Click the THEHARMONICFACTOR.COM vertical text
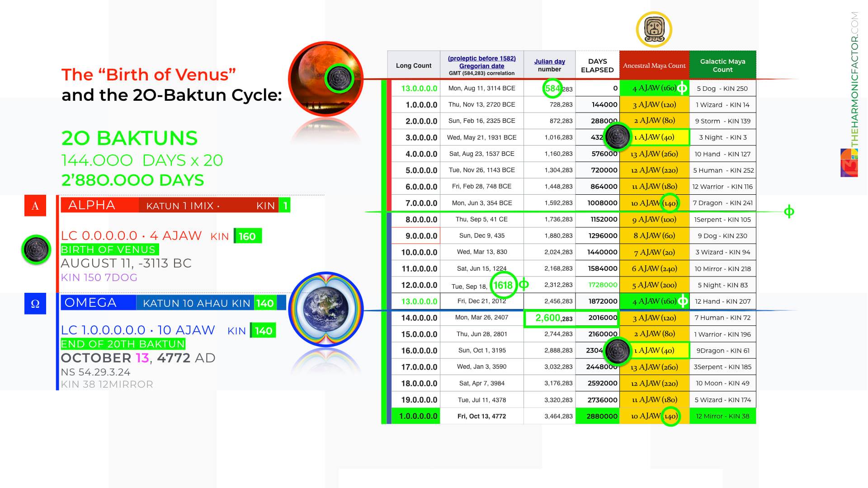Viewport: 868px width, 488px height. (854, 79)
